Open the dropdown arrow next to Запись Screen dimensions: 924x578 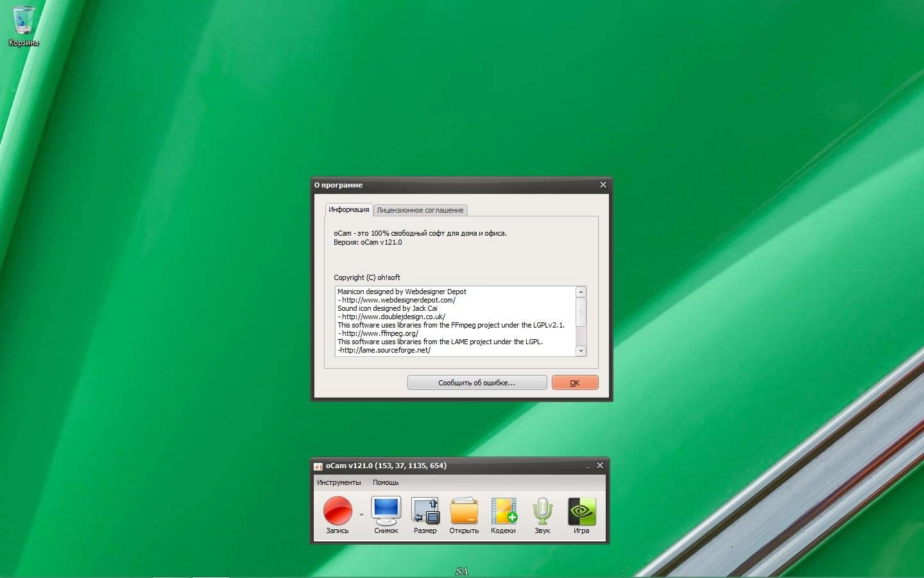[x=361, y=515]
